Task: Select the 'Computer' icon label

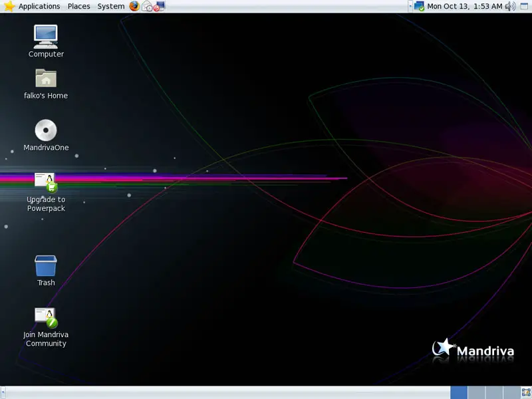Action: 46,54
